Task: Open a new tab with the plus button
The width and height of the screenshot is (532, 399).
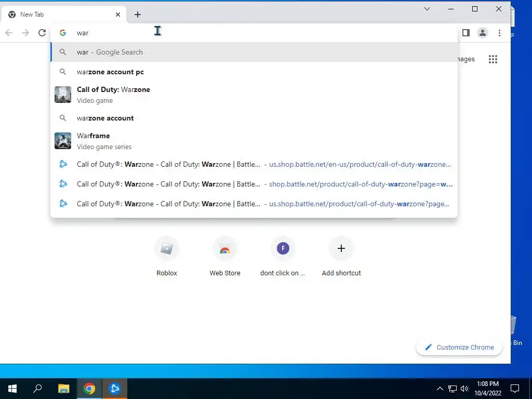Action: (137, 15)
